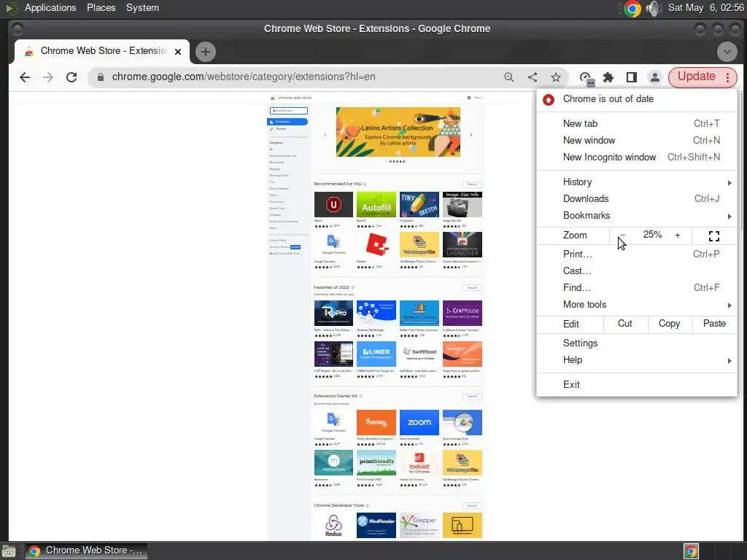Open the ModHeader extension thumbnail
This screenshot has width=747, height=560.
(376, 525)
